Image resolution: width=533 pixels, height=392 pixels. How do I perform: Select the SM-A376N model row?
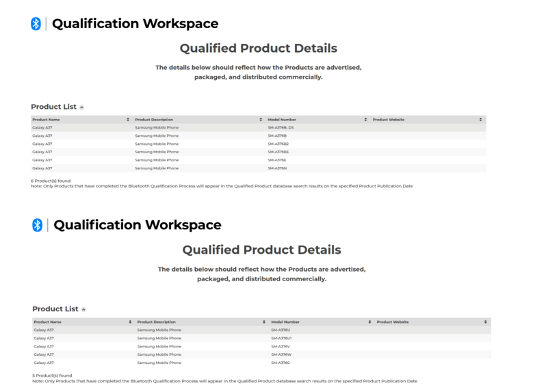coord(259,168)
